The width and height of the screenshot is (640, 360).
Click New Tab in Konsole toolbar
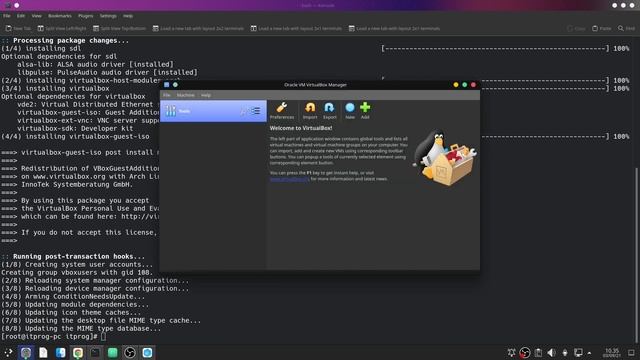18,29
